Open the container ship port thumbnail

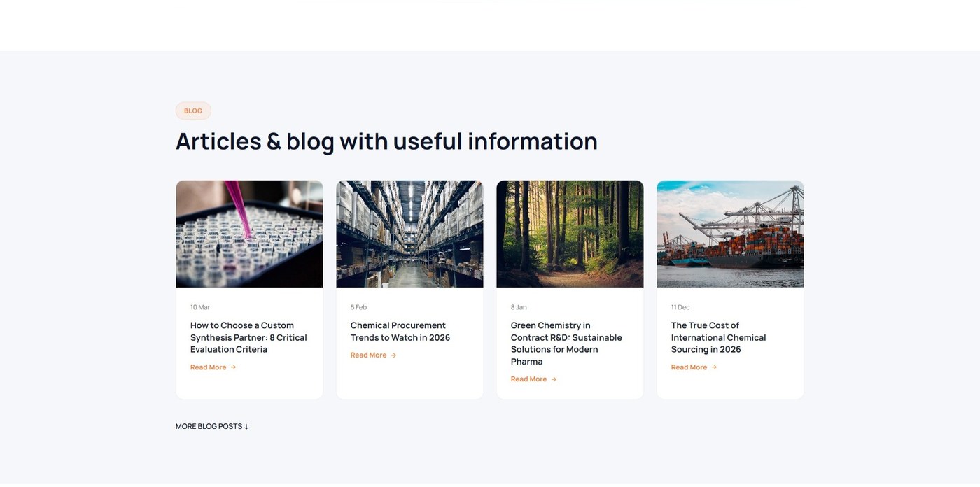point(730,234)
